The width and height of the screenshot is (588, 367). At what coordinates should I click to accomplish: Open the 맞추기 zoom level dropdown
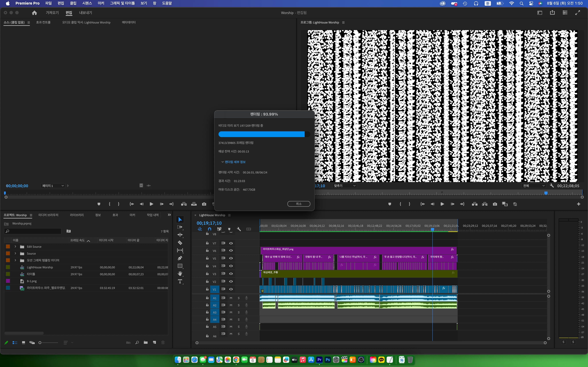click(x=344, y=186)
